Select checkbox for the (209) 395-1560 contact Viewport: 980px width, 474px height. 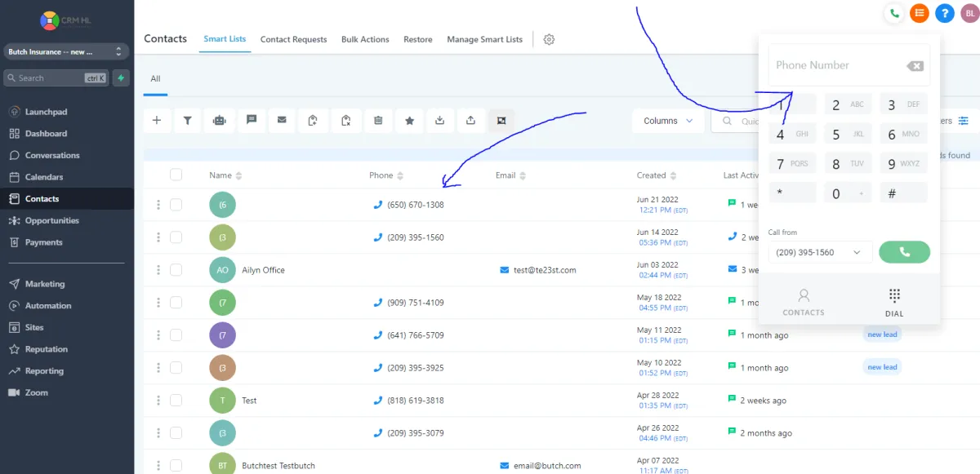coord(176,237)
